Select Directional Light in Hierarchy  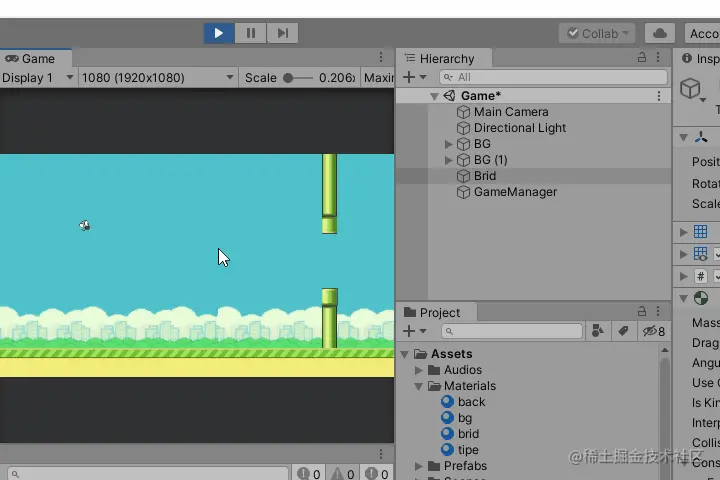tap(520, 128)
